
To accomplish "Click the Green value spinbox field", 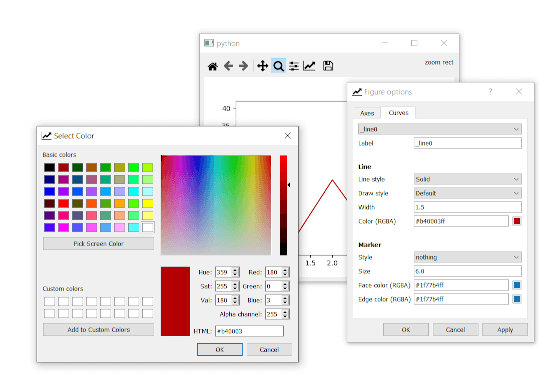I will pyautogui.click(x=274, y=286).
